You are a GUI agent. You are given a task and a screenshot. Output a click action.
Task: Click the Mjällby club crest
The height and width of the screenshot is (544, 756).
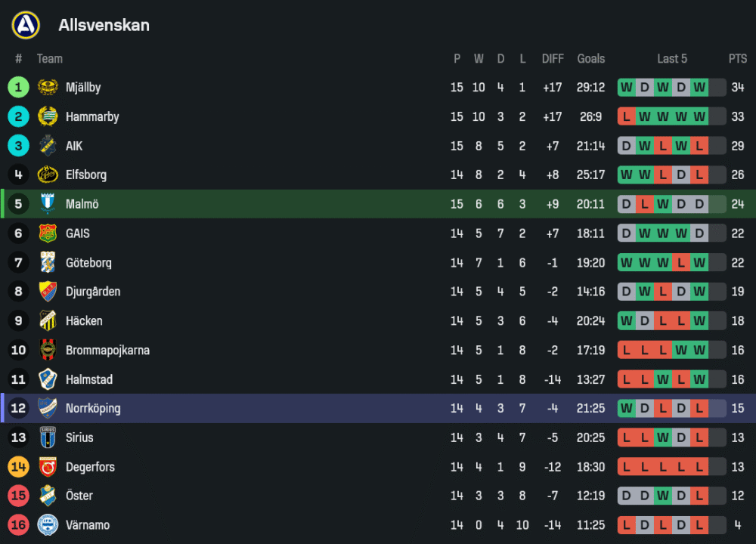click(48, 88)
